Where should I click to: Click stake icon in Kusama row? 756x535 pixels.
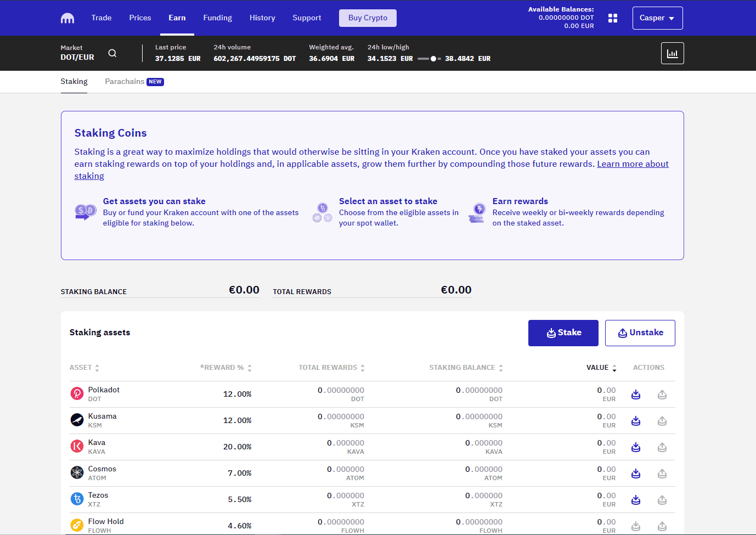tap(636, 421)
